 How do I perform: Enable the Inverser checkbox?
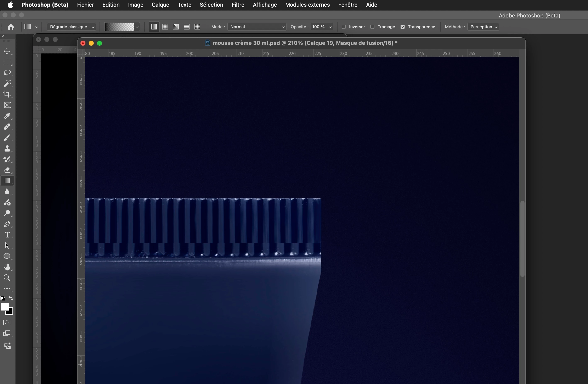pyautogui.click(x=344, y=27)
